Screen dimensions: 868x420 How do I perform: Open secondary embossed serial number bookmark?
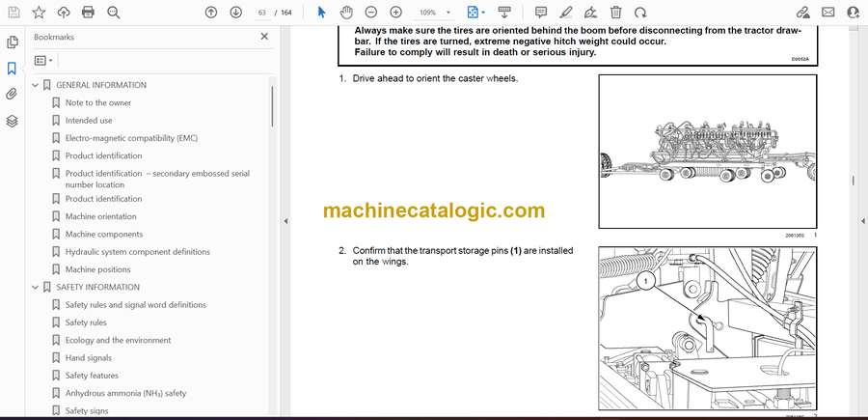tap(157, 179)
